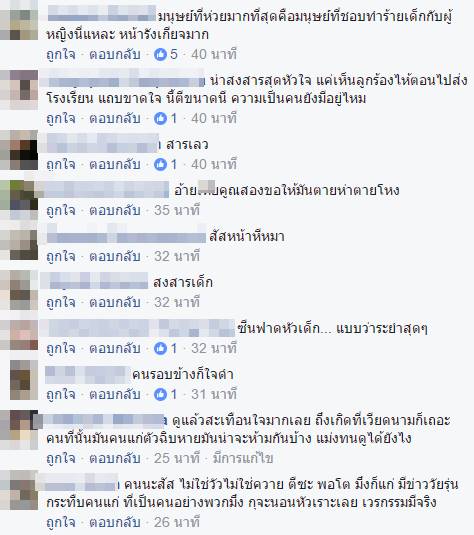
Task: Like the สารเลว comment via ถูกใจ
Action: coord(61,164)
